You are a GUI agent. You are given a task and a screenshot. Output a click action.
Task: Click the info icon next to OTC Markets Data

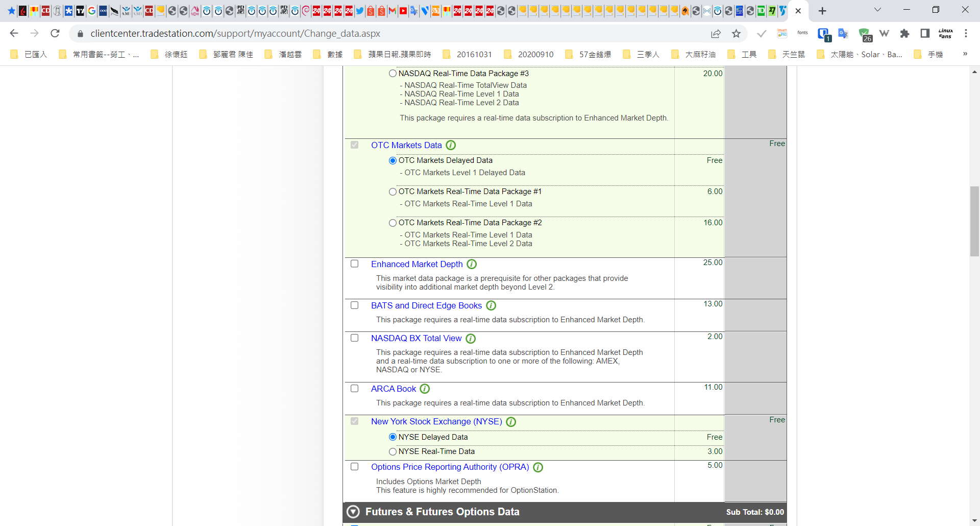451,146
